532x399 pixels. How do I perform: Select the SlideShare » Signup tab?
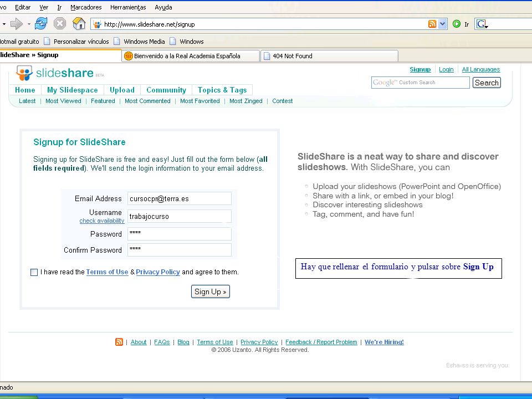tap(60, 55)
